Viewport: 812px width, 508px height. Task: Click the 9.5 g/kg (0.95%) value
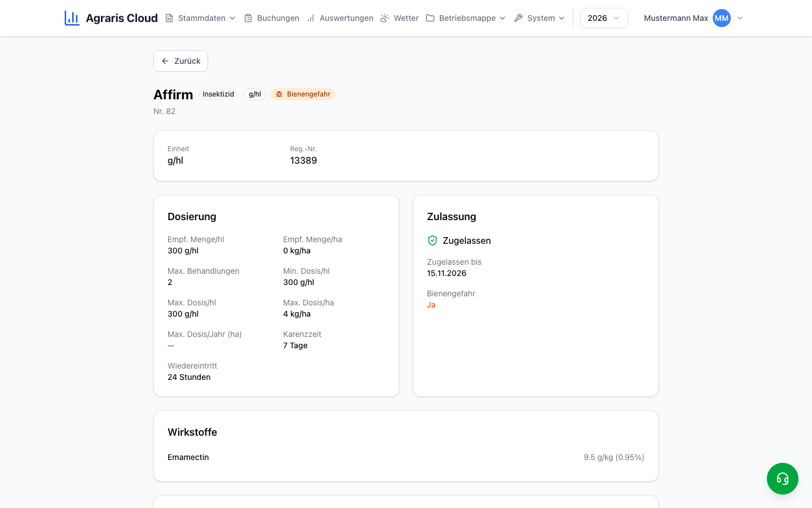point(614,457)
